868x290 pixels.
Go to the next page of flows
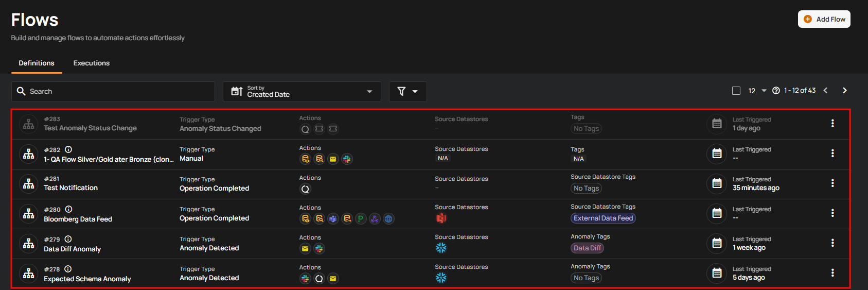(x=844, y=91)
